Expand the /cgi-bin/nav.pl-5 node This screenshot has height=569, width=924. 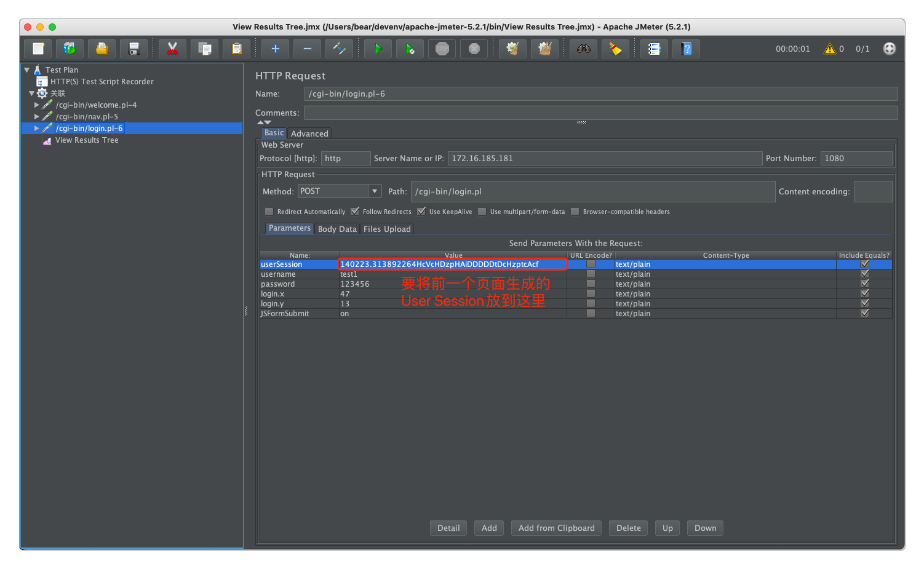(37, 117)
